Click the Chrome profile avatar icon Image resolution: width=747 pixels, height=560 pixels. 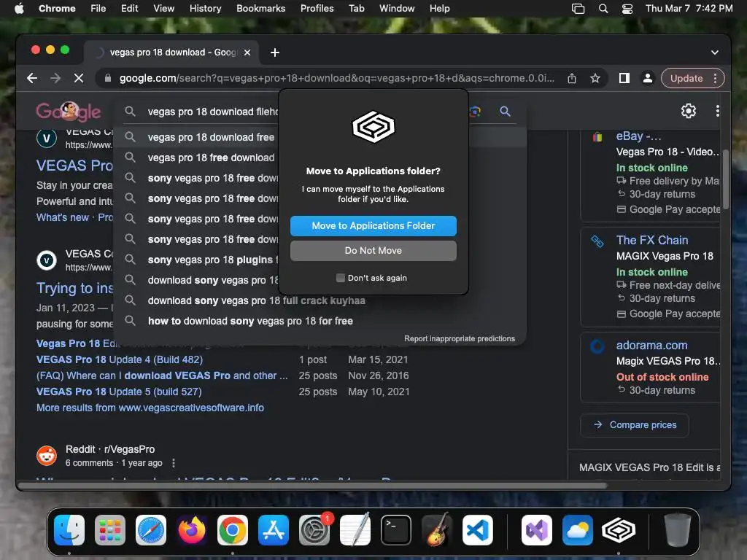point(648,78)
